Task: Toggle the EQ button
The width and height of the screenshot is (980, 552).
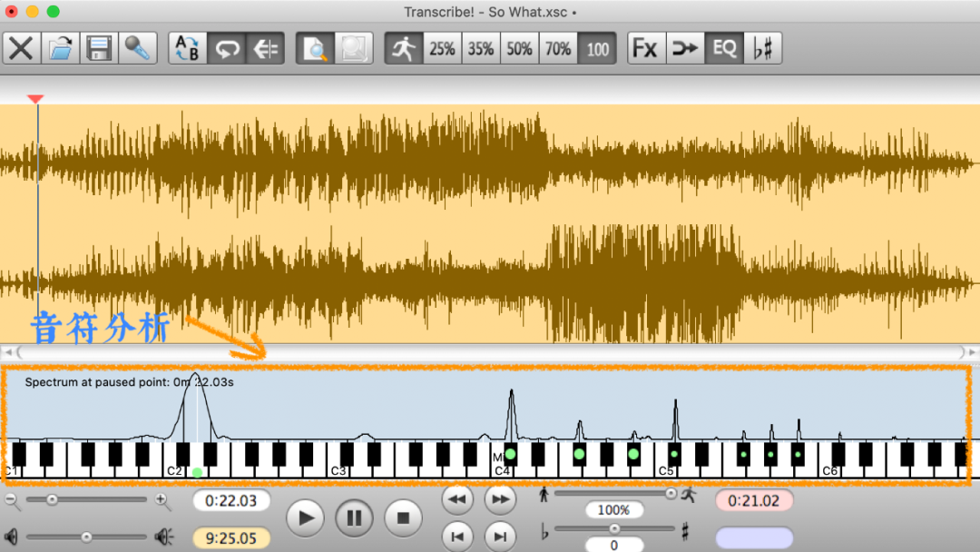Action: click(724, 48)
